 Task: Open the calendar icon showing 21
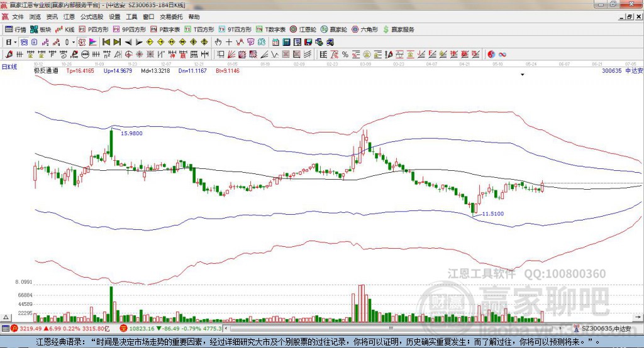click(275, 42)
